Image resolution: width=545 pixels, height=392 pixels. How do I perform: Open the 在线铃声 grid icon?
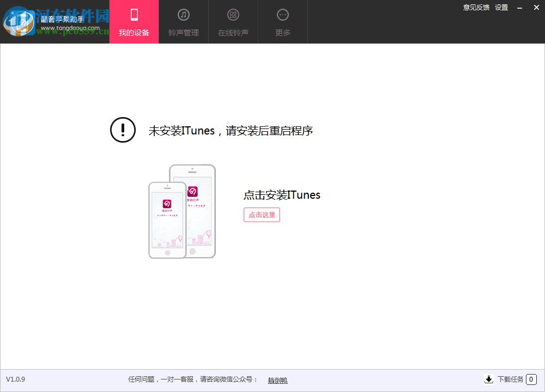233,14
